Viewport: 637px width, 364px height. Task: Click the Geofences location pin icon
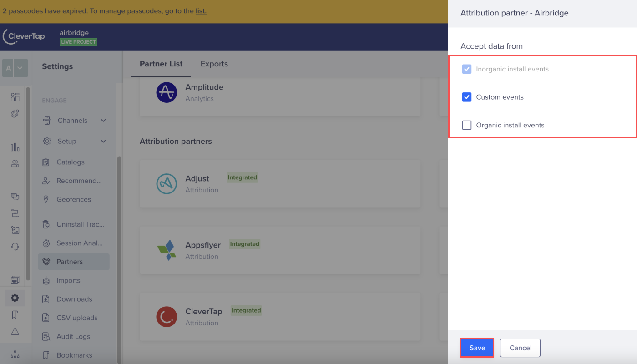tap(46, 199)
